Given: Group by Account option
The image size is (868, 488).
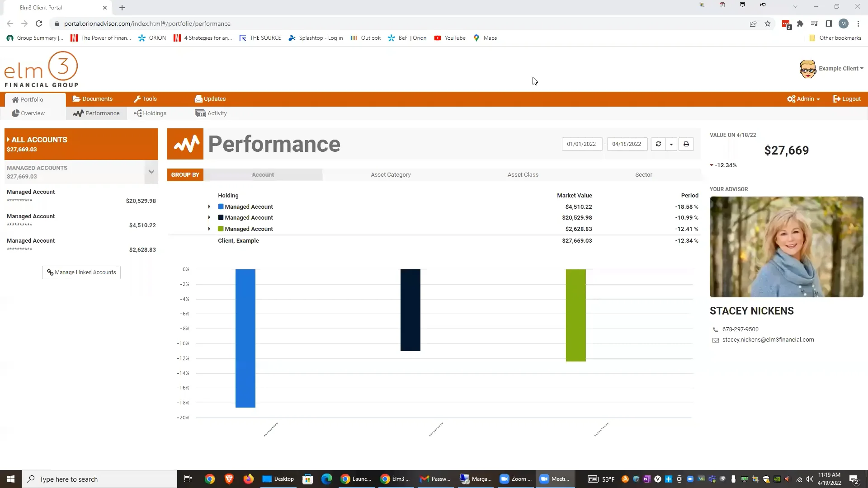Looking at the screenshot, I should [263, 175].
